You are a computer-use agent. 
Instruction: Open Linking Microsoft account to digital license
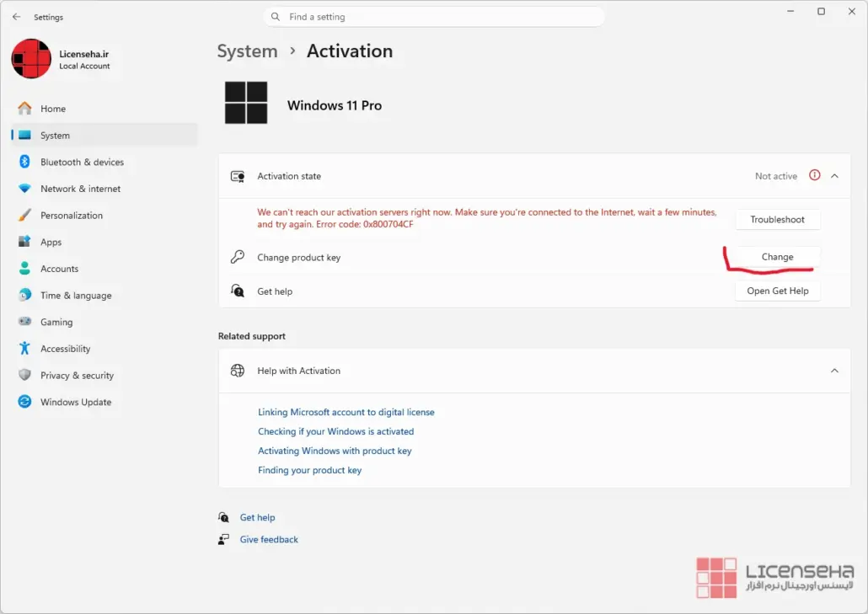[346, 412]
